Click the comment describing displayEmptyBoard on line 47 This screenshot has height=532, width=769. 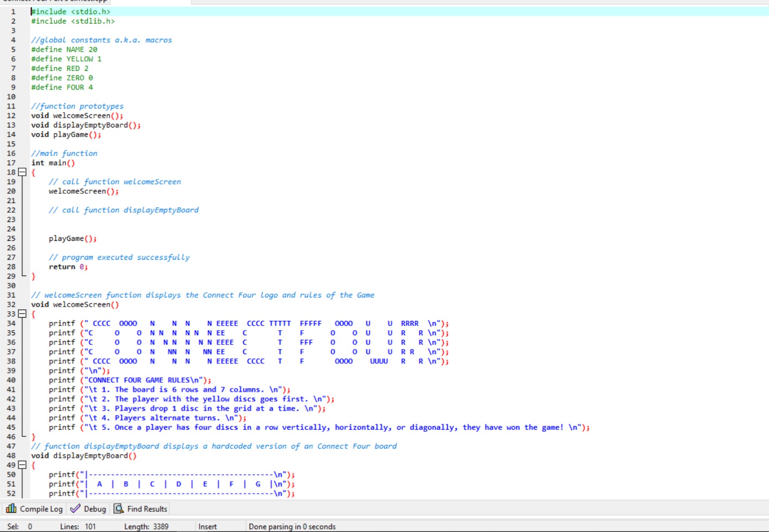click(x=214, y=446)
